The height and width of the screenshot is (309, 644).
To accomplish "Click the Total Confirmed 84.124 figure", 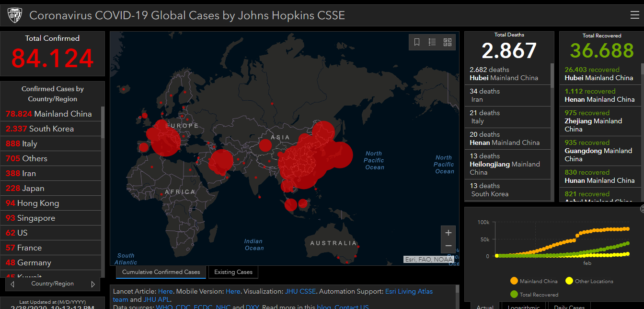I will (52, 59).
